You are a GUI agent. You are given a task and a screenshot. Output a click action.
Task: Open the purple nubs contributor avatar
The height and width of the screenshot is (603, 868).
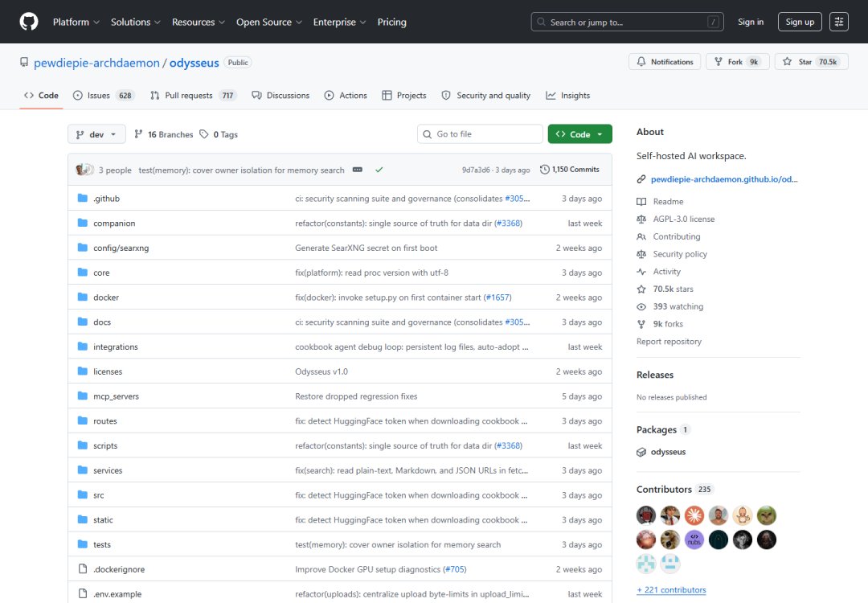(694, 539)
